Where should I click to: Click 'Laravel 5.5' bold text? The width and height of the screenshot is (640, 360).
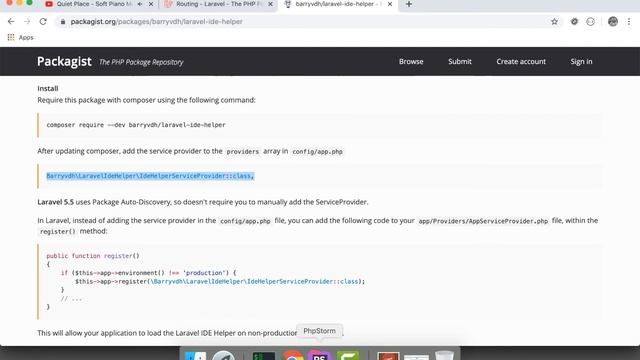coord(56,202)
